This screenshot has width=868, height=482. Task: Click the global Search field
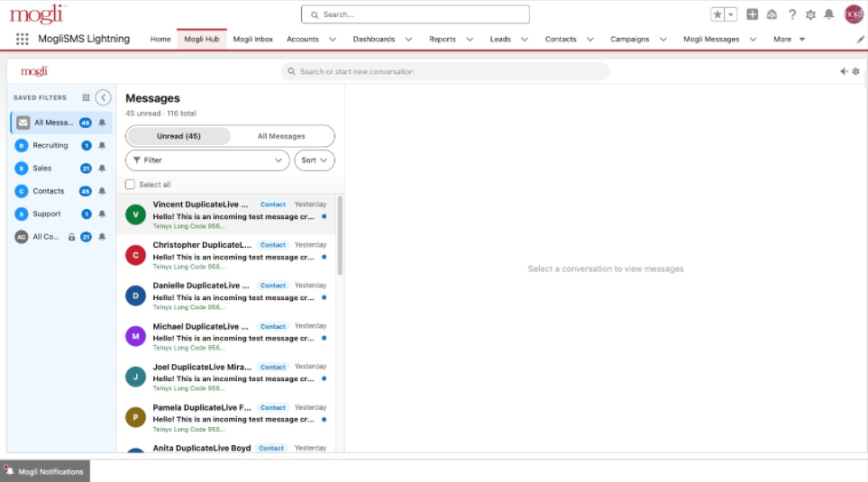(416, 14)
